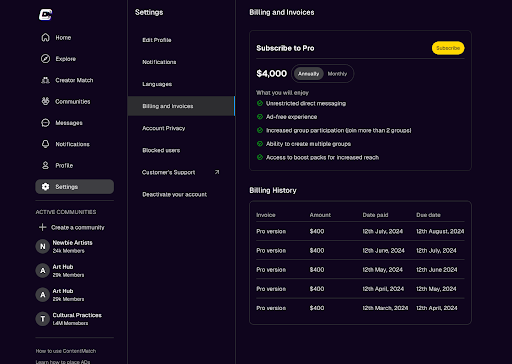
Task: Click the Notifications bell icon
Action: tap(45, 144)
